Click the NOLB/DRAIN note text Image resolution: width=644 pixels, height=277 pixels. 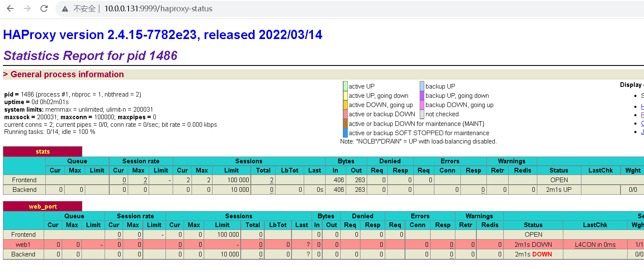point(418,141)
